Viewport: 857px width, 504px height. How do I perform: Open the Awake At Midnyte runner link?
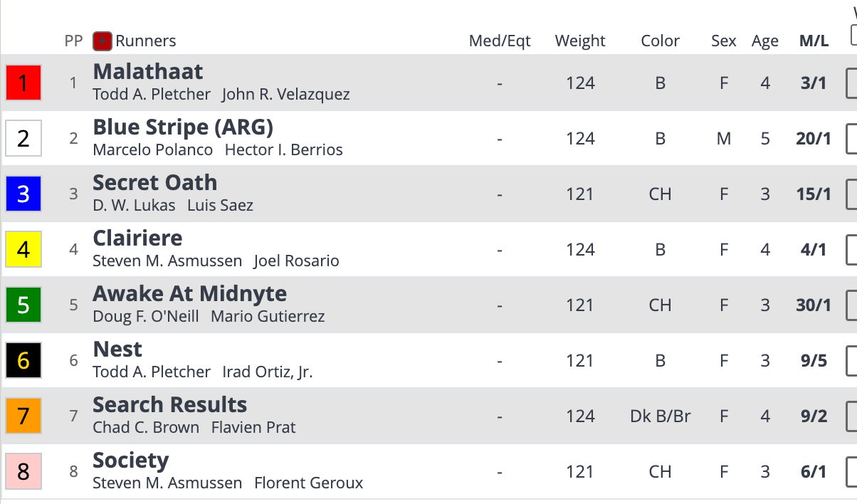[x=189, y=294]
